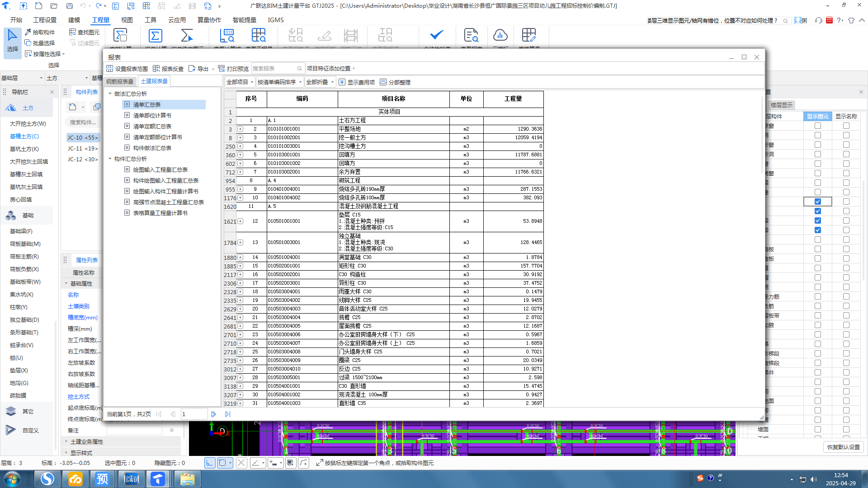Screen dimensions: 868x488
Task: Open the 云指标 cloud chart icon
Action: tap(500, 36)
